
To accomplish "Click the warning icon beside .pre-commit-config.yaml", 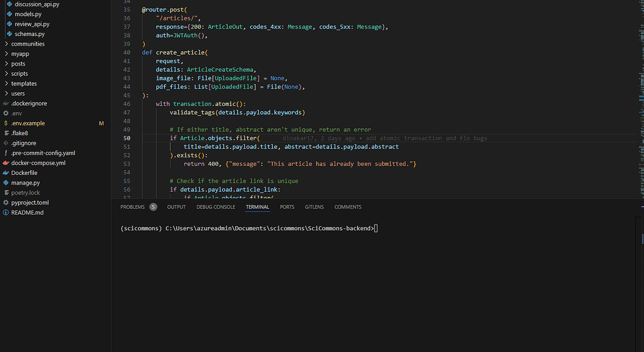I will click(x=5, y=153).
